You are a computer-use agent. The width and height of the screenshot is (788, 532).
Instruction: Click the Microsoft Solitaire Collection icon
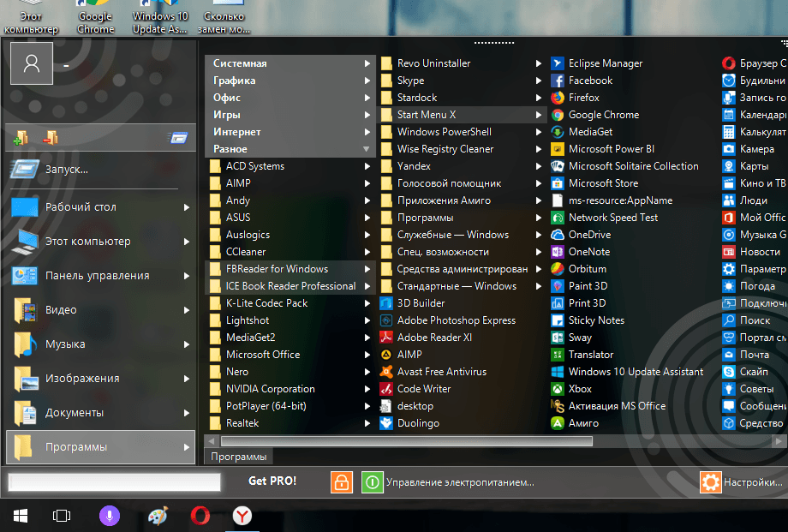[558, 166]
